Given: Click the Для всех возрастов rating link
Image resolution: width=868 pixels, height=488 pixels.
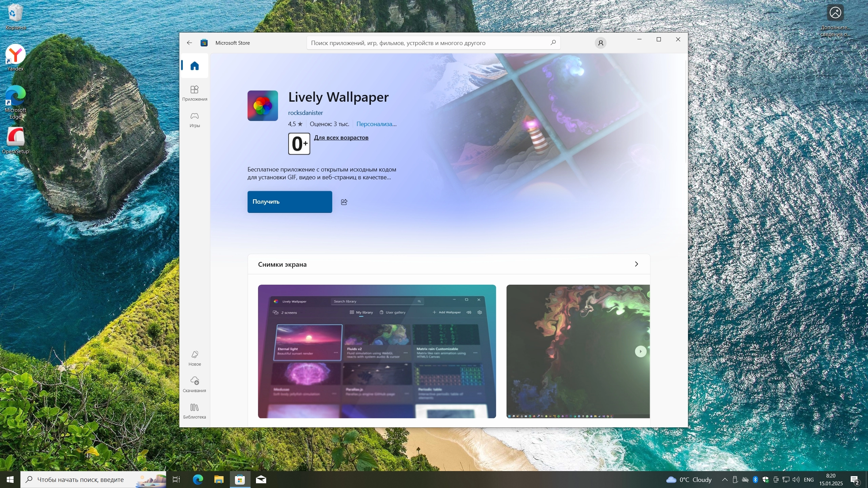Looking at the screenshot, I should 341,138.
